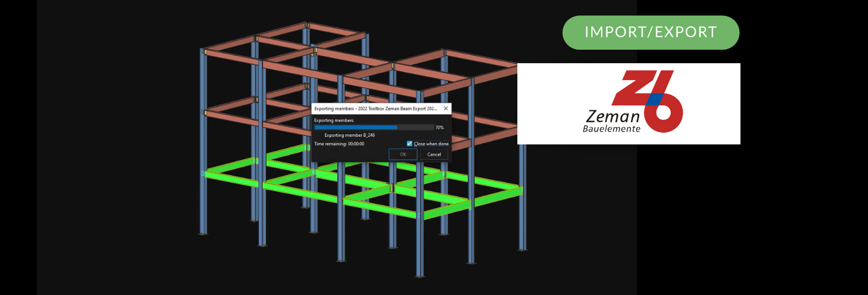Image resolution: width=868 pixels, height=295 pixels.
Task: Click the 70% progress percentage label
Action: (440, 127)
